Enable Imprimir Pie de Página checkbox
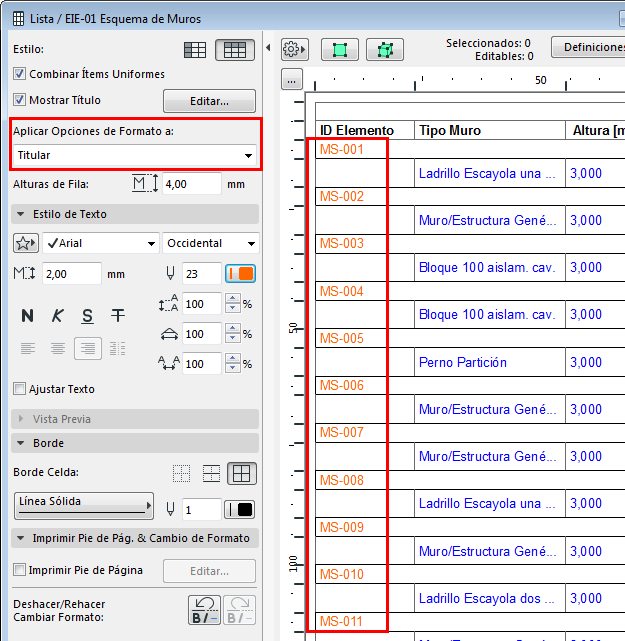This screenshot has height=641, width=625. 19,570
